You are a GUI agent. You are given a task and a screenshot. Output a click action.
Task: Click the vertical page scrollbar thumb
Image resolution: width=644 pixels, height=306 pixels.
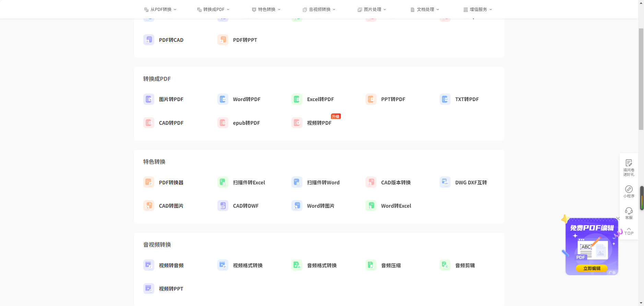coord(641,79)
